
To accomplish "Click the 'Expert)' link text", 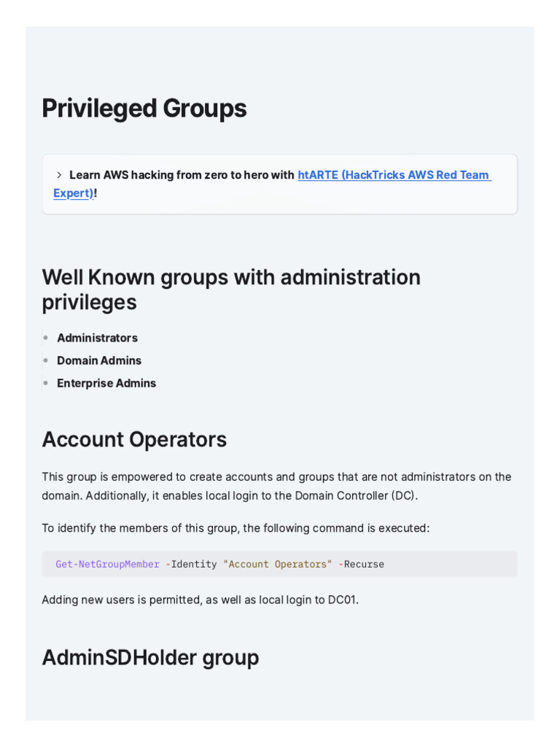I will pyautogui.click(x=73, y=193).
